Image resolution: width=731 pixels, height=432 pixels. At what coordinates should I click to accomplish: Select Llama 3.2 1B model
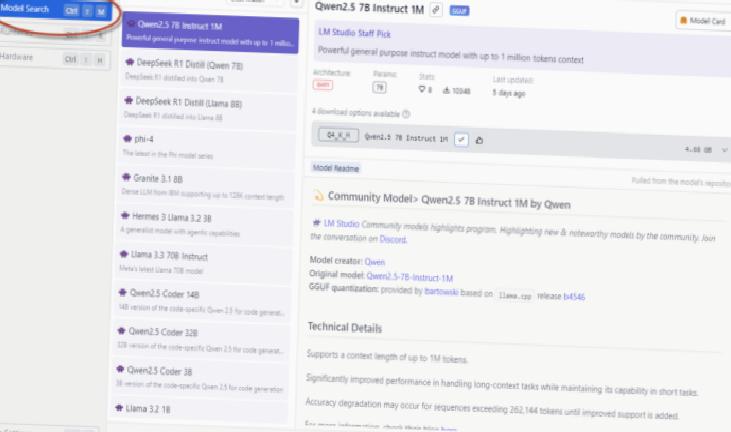(200, 411)
